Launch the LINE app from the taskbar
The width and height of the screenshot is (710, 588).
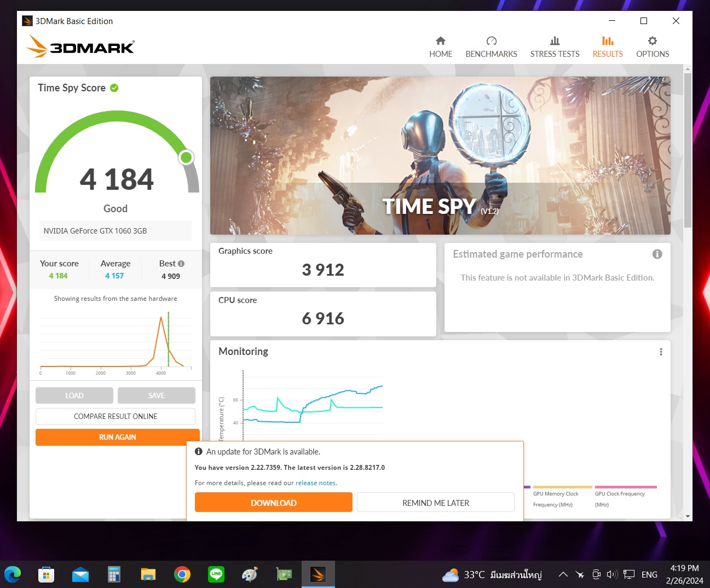[216, 574]
